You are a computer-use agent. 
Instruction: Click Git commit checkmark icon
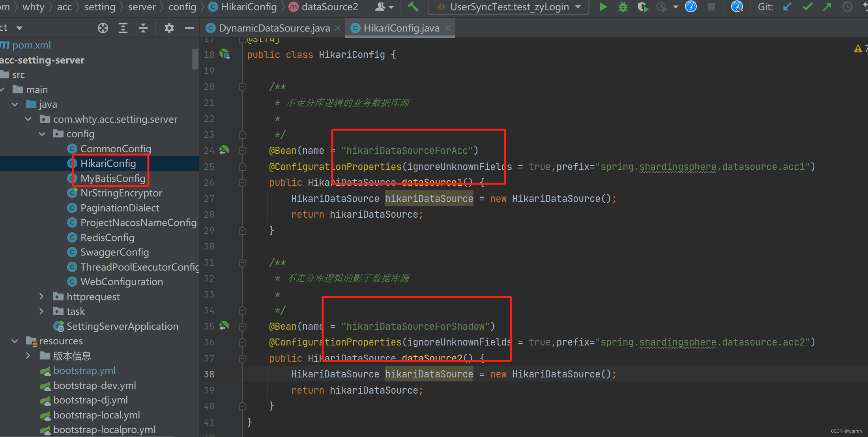click(808, 7)
